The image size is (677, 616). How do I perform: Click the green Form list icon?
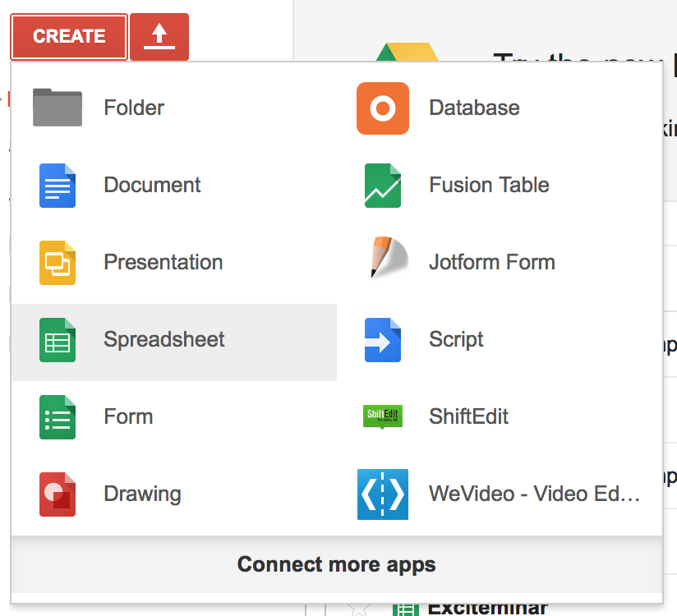coord(58,417)
